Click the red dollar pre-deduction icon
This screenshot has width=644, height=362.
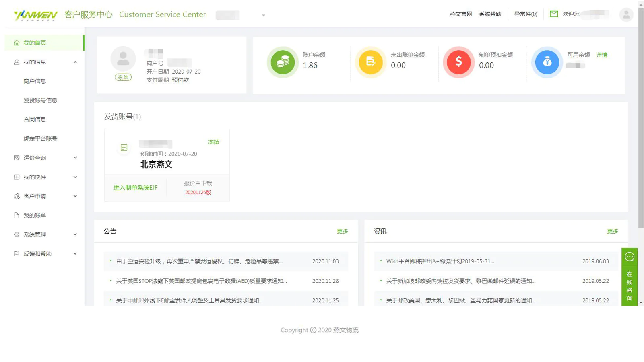click(x=458, y=62)
